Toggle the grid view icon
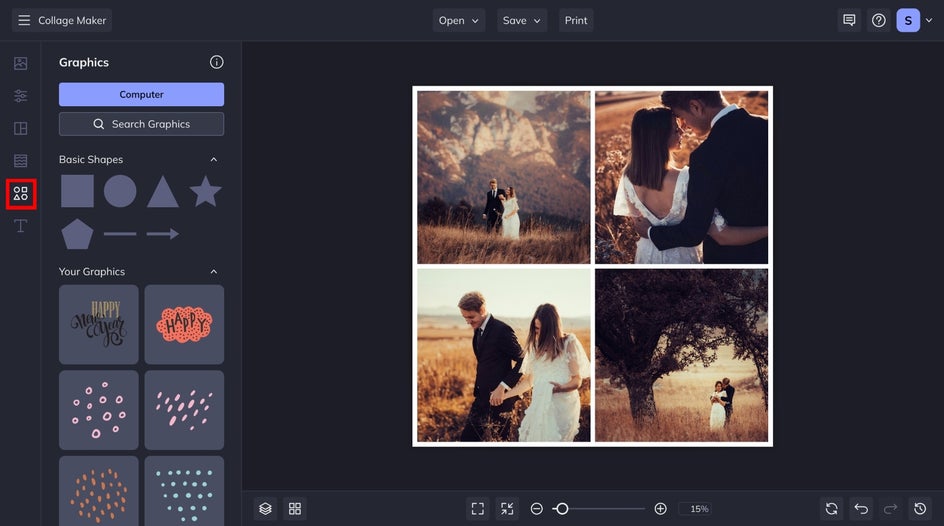 (295, 509)
